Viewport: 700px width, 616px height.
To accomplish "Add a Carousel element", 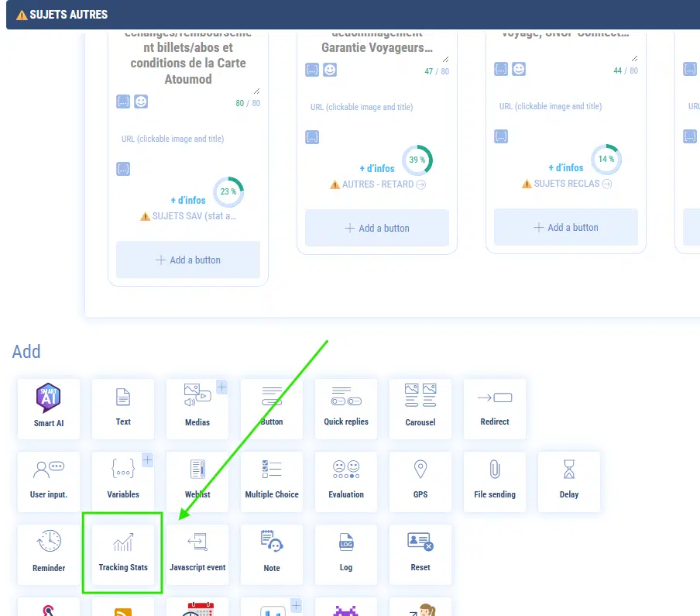I will [x=420, y=408].
